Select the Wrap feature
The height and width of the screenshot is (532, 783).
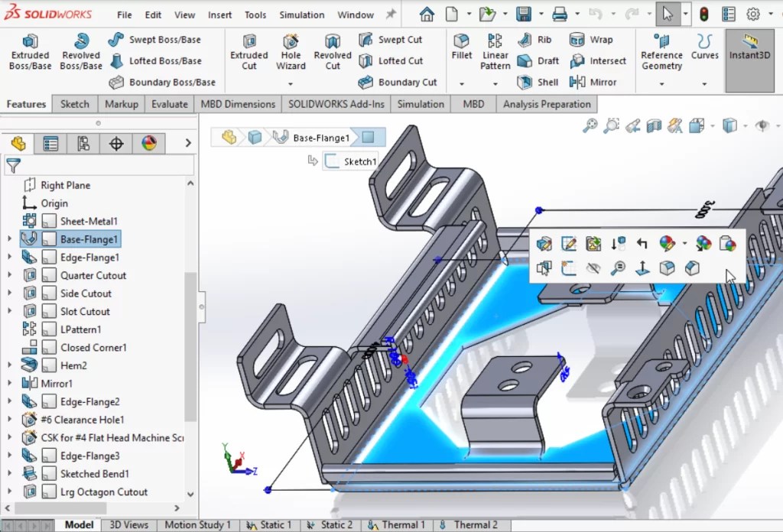point(591,40)
